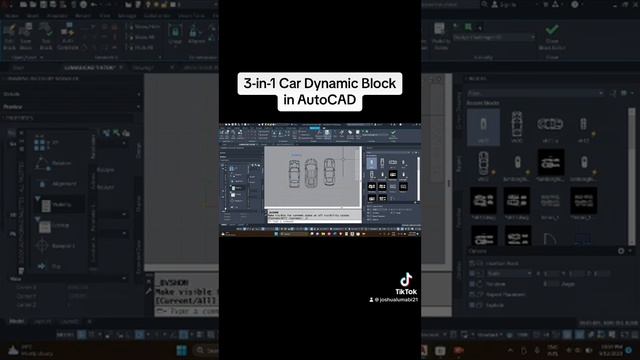Open the Windows taskbar search box

coord(206,350)
